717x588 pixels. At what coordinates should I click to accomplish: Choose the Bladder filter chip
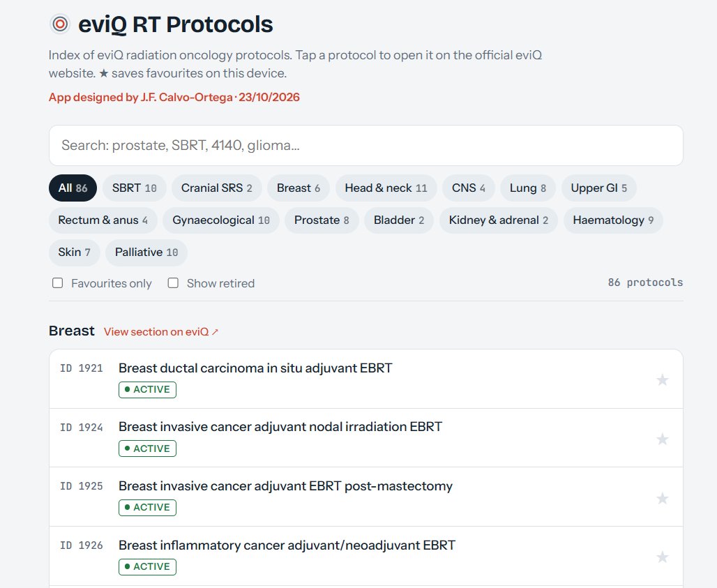click(x=399, y=220)
